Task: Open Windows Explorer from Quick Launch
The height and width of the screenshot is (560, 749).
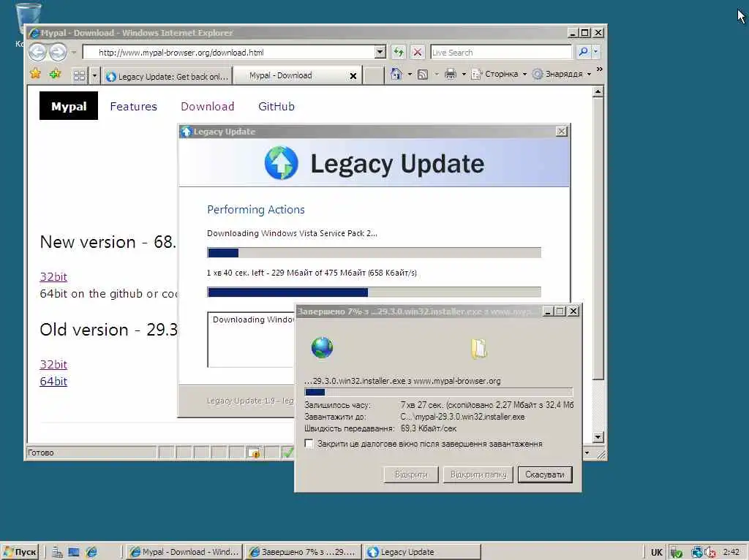Action: pos(57,553)
